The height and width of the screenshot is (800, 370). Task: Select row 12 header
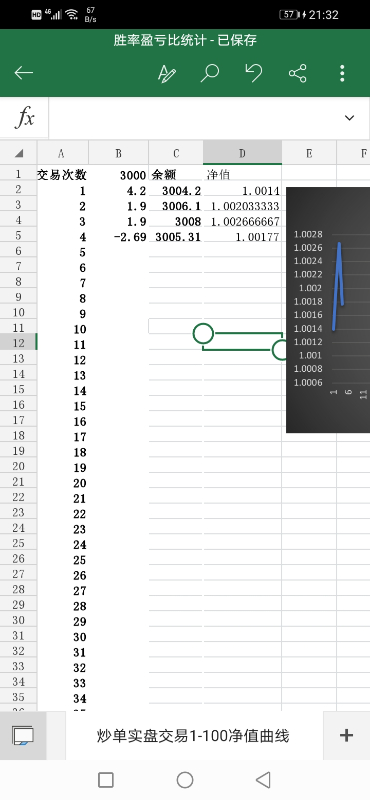[x=18, y=343]
